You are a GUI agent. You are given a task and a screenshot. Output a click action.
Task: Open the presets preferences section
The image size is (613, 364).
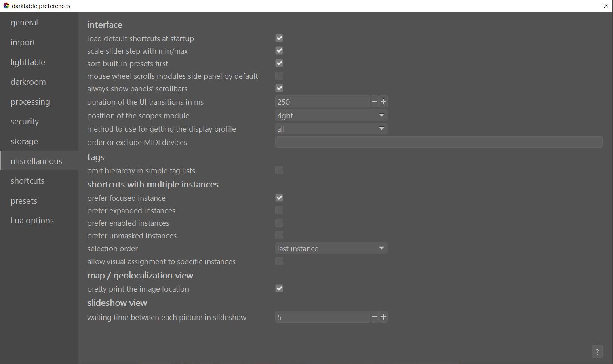click(x=24, y=200)
